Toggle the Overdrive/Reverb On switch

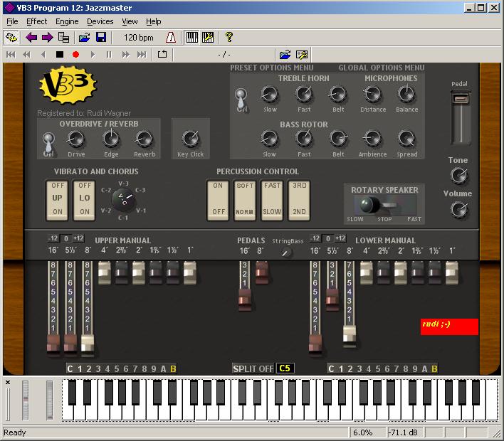[x=48, y=142]
